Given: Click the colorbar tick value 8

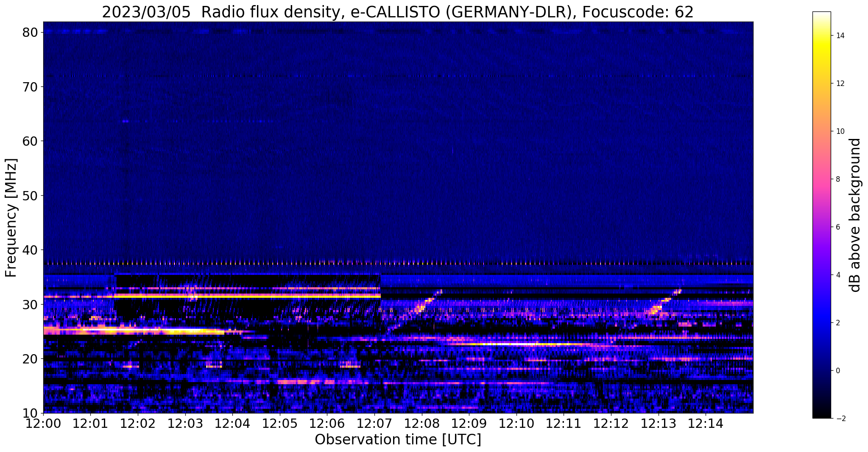Looking at the screenshot, I should tap(837, 179).
